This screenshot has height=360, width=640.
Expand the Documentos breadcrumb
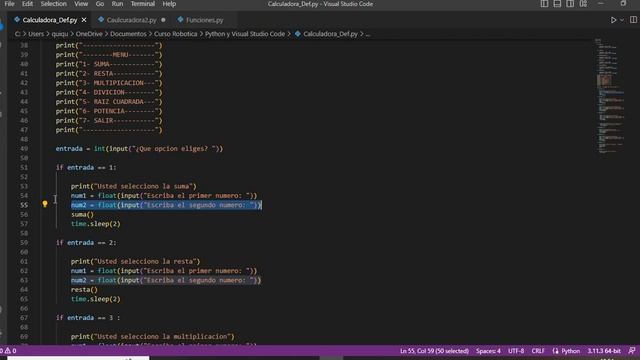coord(128,34)
